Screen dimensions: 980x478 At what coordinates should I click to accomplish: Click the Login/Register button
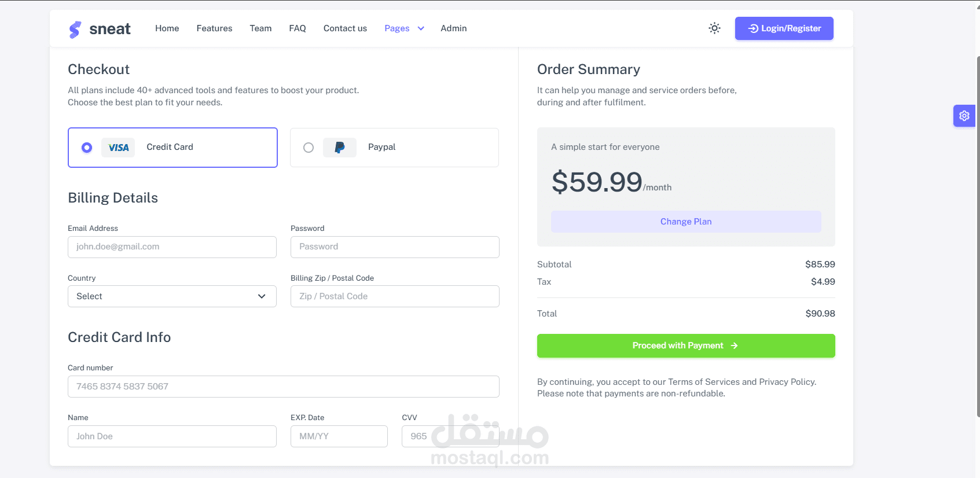coord(784,28)
